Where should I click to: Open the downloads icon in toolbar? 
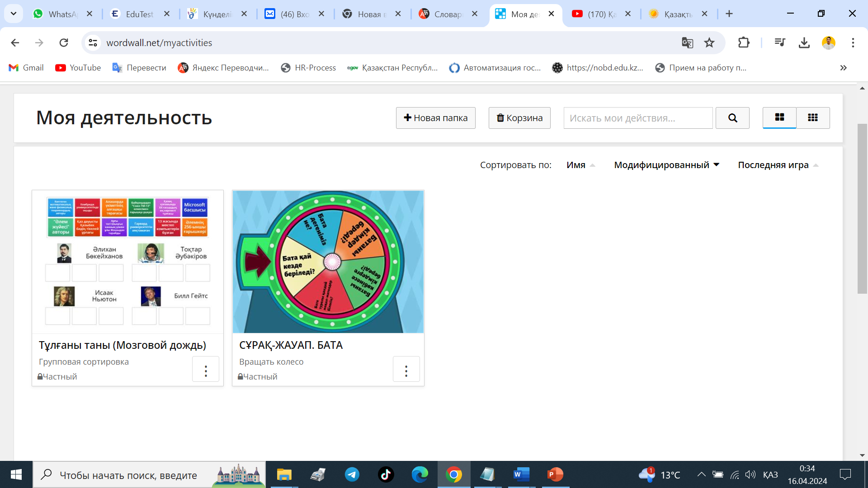click(x=804, y=42)
